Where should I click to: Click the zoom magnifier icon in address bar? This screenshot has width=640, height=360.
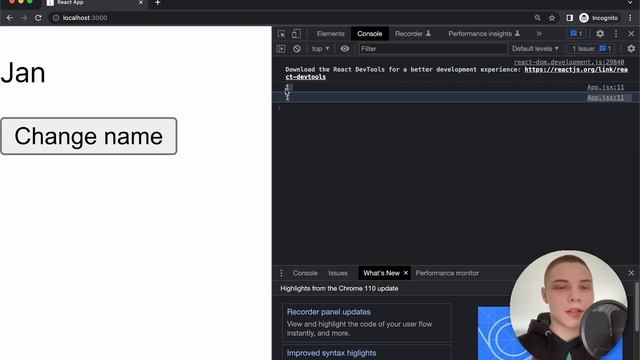[x=538, y=18]
